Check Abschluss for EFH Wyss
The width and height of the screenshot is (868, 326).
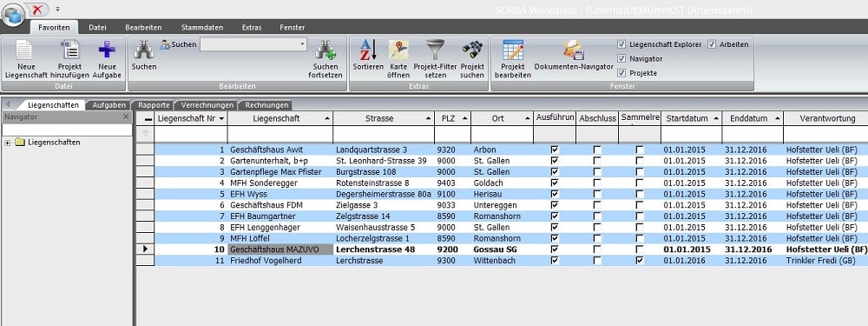pyautogui.click(x=597, y=194)
